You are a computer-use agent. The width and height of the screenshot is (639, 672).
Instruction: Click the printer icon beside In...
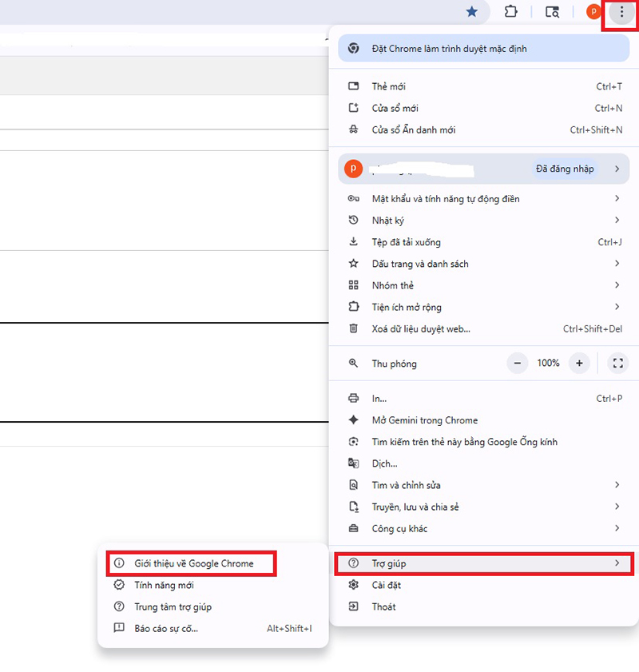(353, 398)
